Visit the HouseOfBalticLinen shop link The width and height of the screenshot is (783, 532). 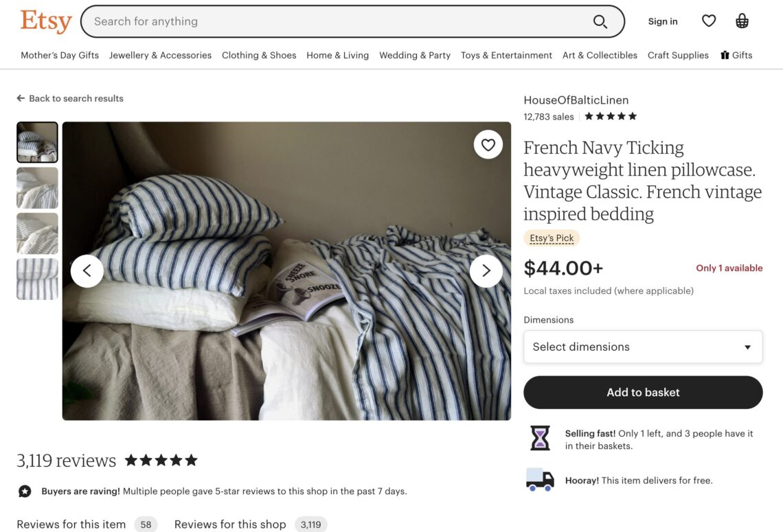coord(576,100)
